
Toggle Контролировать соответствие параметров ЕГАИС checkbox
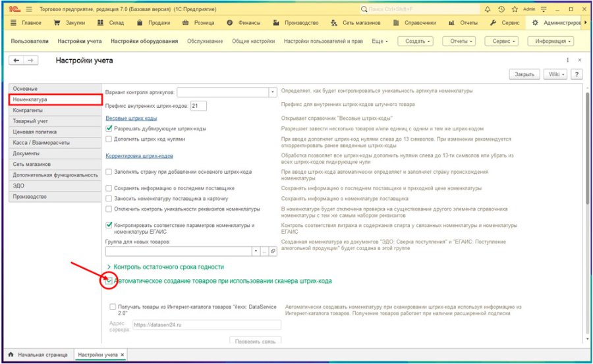coord(109,225)
